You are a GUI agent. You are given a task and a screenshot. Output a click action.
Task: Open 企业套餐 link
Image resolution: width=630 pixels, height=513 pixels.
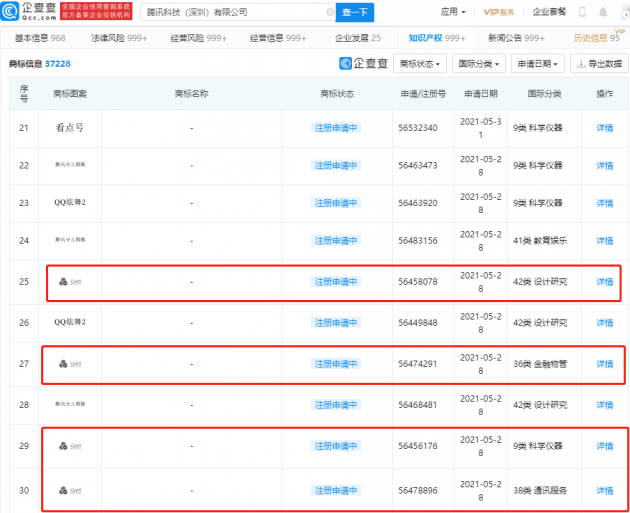point(549,12)
